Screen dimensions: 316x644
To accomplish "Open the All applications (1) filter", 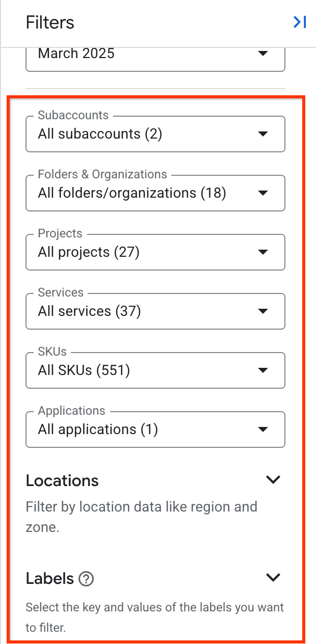I will pos(155,430).
